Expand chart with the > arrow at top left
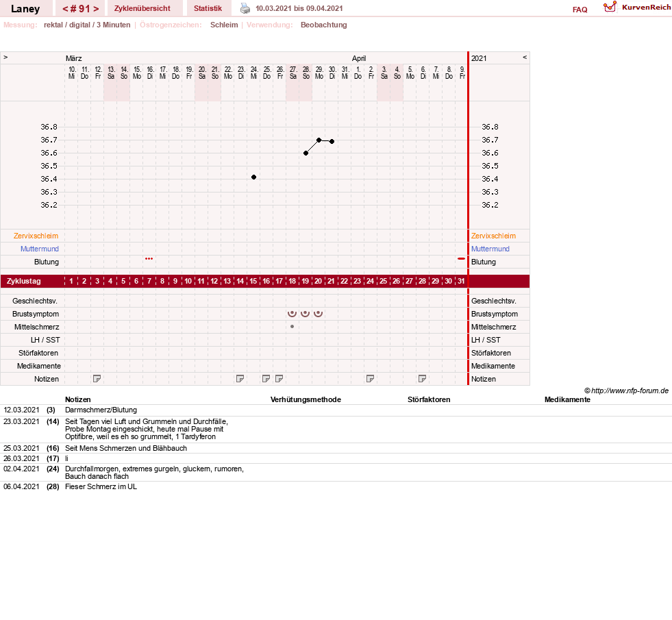Image resolution: width=672 pixels, height=620 pixels. (x=5, y=57)
